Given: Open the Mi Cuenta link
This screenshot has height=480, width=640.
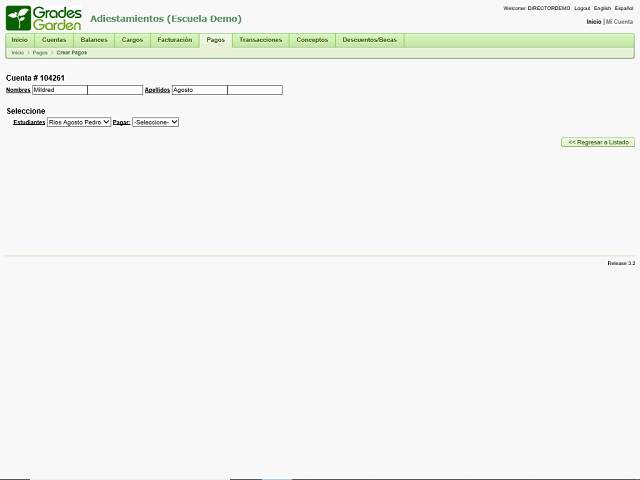Looking at the screenshot, I should click(619, 22).
